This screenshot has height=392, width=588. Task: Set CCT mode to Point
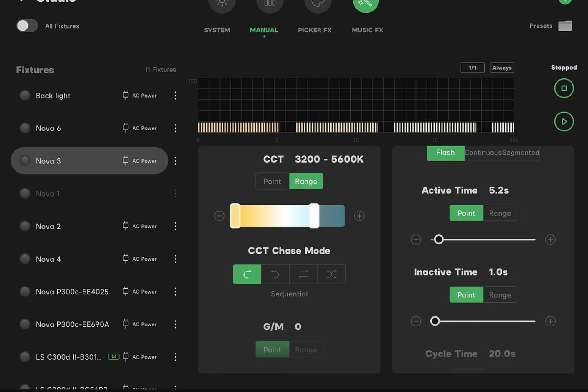272,181
